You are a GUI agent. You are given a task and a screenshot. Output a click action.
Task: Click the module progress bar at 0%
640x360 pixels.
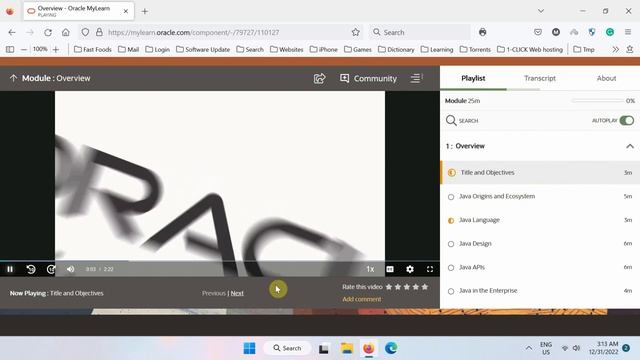[597, 100]
